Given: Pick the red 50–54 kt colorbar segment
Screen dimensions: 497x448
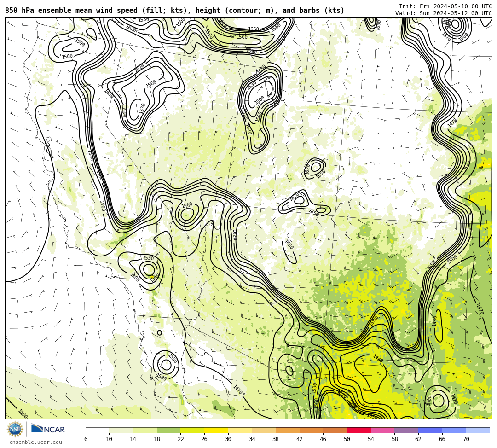Looking at the screenshot, I should click(x=359, y=430).
